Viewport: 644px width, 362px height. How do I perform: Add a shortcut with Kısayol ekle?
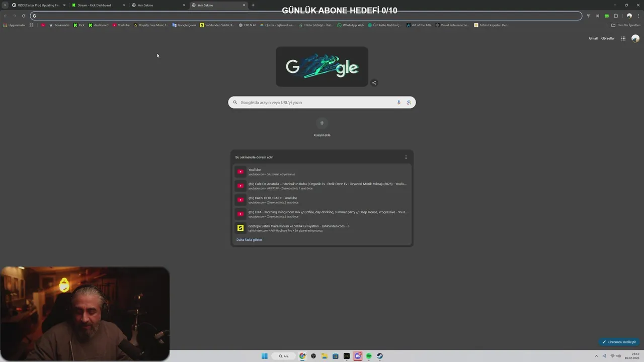click(322, 127)
